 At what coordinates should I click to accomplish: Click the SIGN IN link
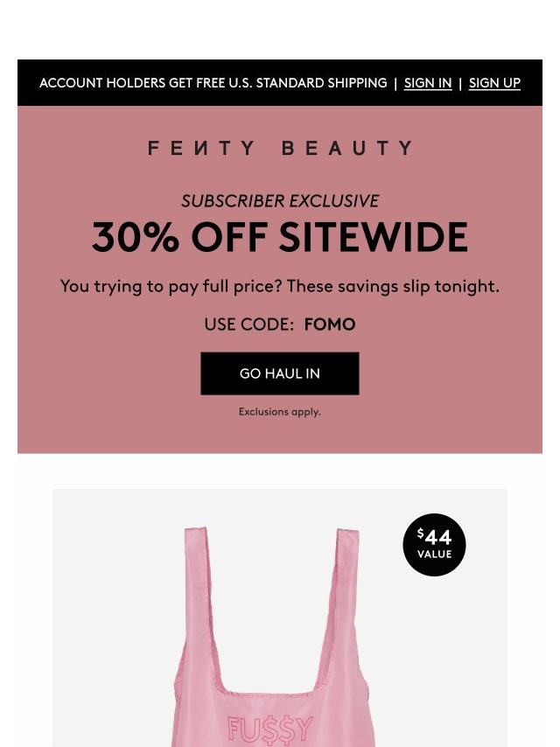tap(428, 83)
